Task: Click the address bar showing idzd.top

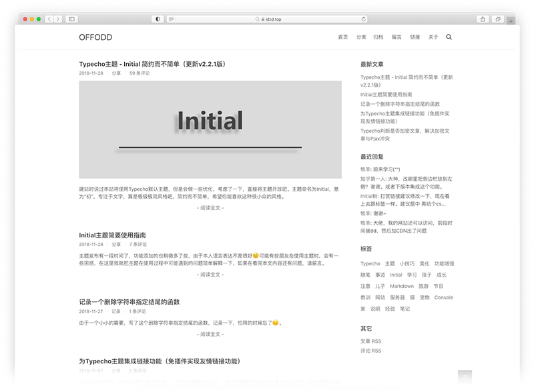Action: [268, 19]
